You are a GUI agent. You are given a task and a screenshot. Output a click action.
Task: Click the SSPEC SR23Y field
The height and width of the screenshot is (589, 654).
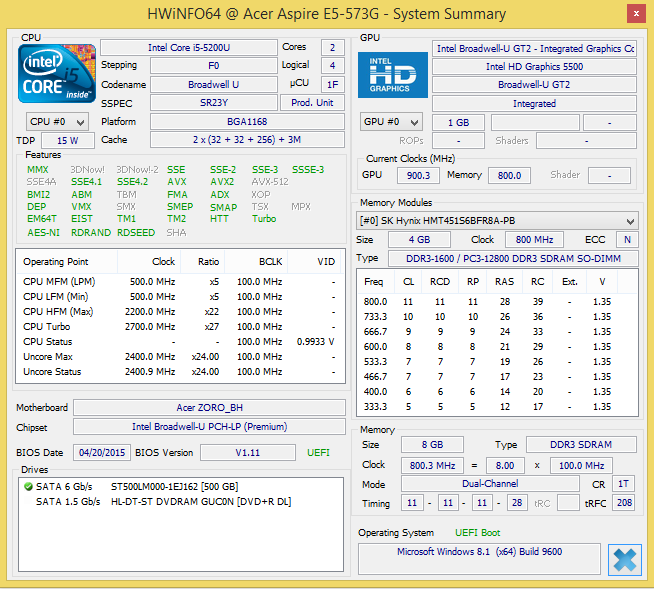[x=214, y=103]
